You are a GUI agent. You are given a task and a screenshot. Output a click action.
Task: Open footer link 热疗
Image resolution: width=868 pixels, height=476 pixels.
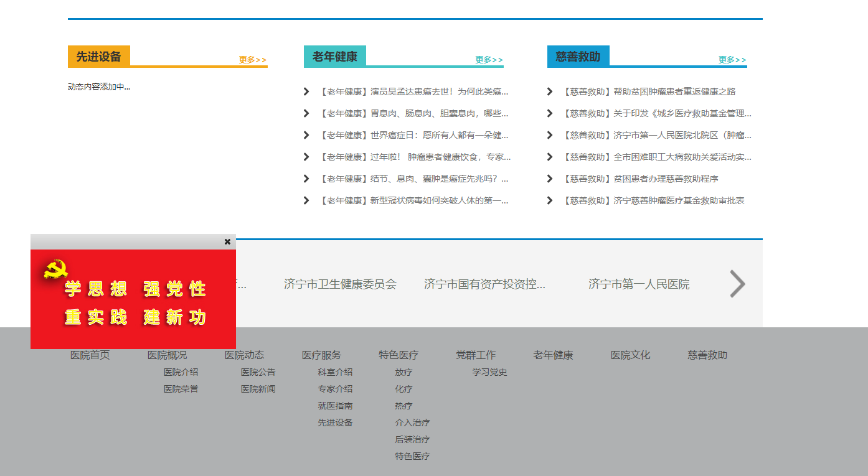403,406
